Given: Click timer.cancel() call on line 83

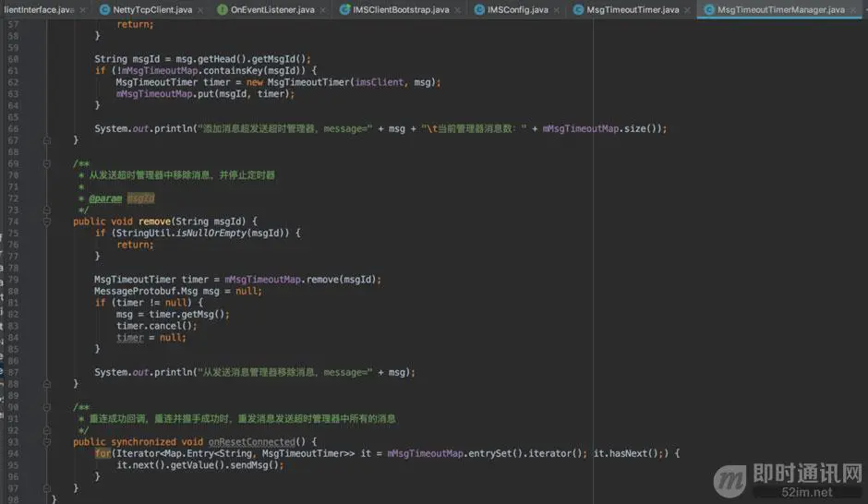Looking at the screenshot, I should [156, 326].
